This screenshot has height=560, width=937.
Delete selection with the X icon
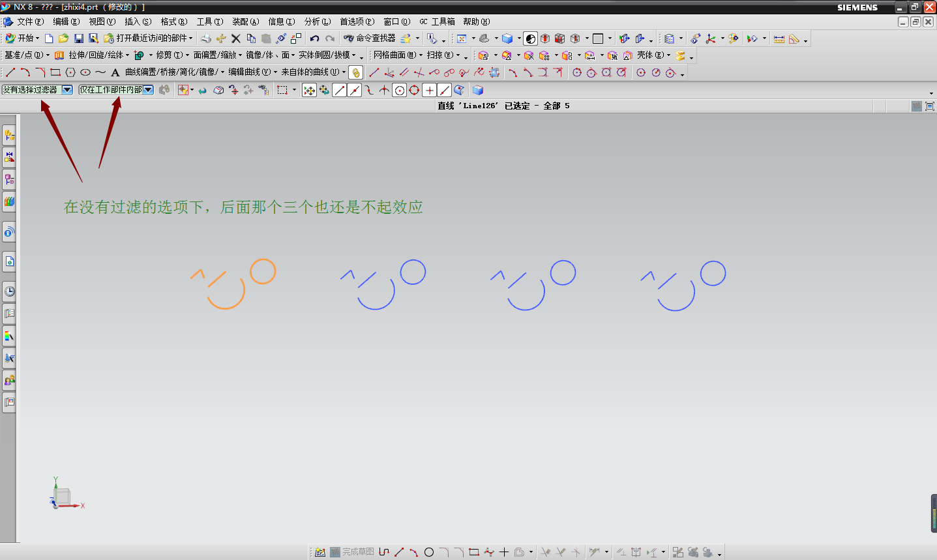[236, 38]
